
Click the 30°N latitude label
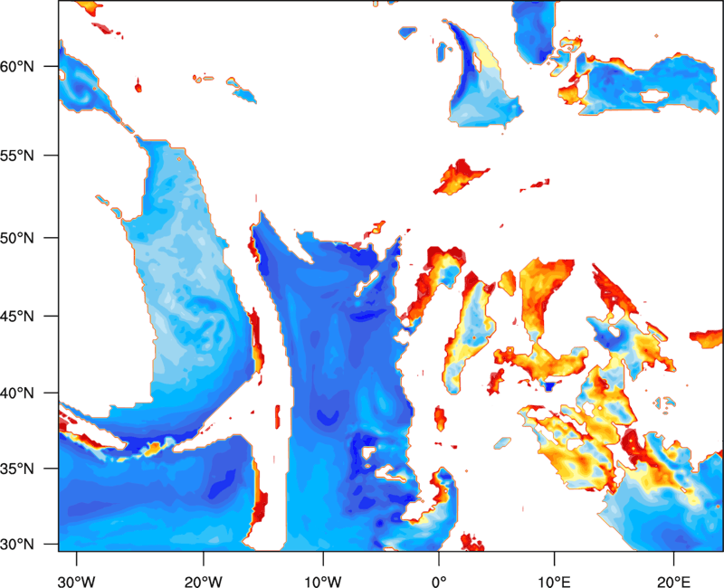(17, 545)
